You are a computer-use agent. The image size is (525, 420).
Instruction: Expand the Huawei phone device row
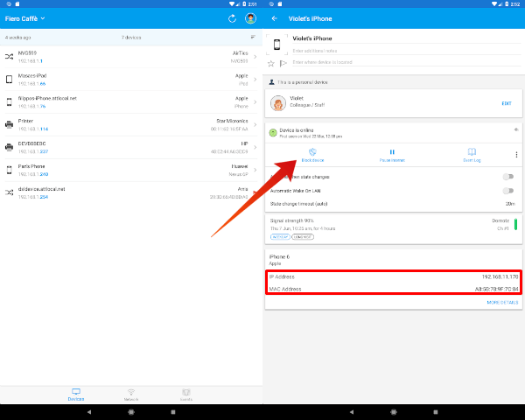coord(255,170)
